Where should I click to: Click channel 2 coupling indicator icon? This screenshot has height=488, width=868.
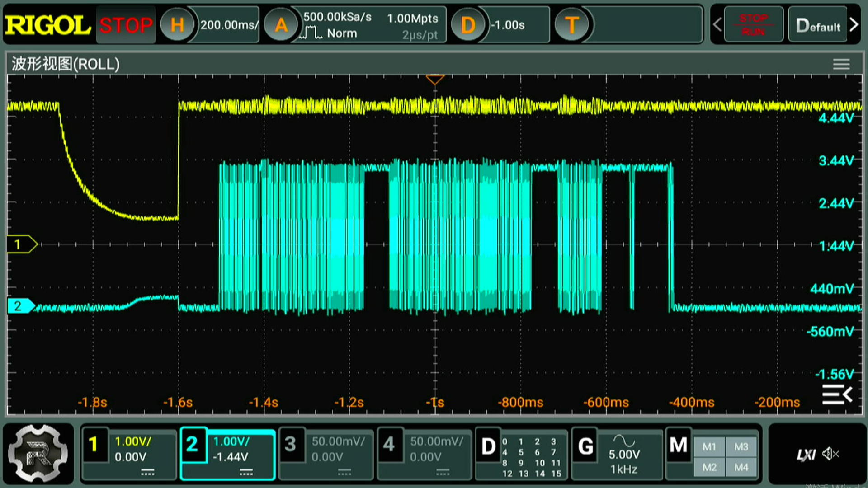(246, 473)
